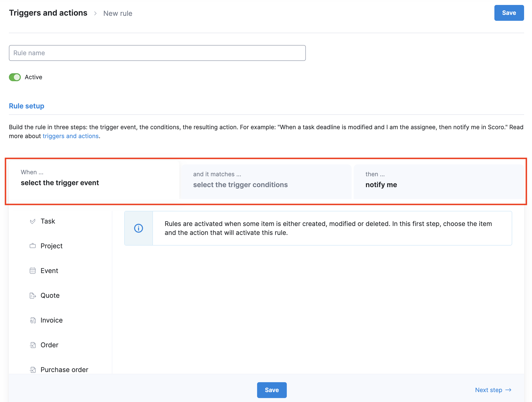Image resolution: width=532 pixels, height=402 pixels.
Task: Click the Rule setup heading
Action: point(26,106)
